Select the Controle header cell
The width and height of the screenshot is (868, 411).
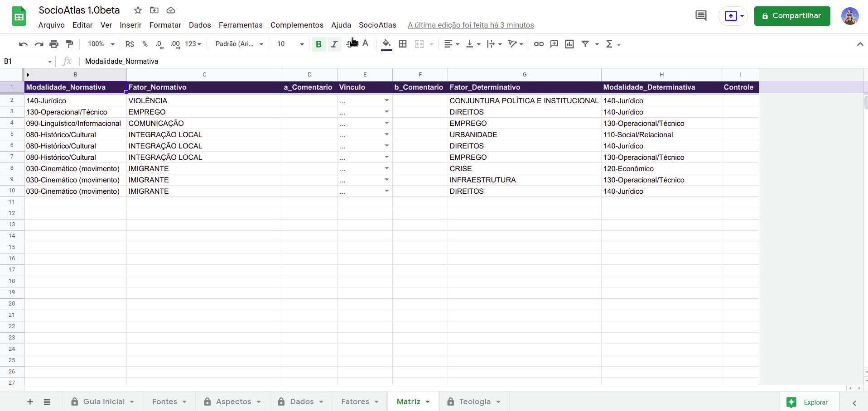pos(740,87)
